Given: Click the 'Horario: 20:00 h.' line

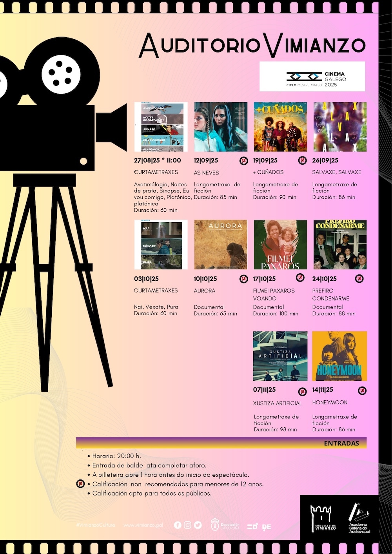Looking at the screenshot, I should click(x=117, y=456).
